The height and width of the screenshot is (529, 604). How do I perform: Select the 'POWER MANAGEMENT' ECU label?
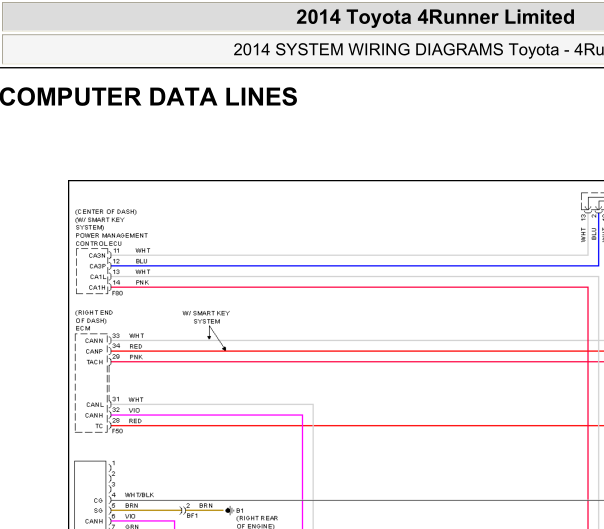pyautogui.click(x=112, y=235)
